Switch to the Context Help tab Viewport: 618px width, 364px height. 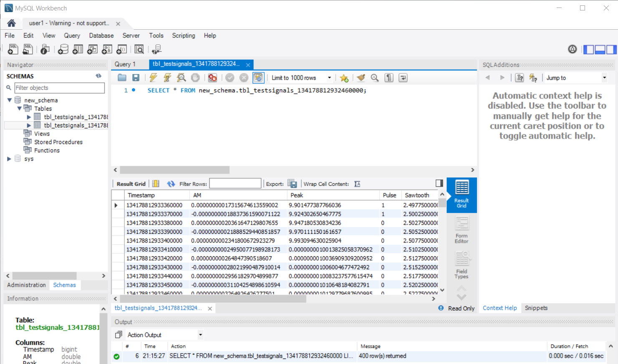click(500, 308)
